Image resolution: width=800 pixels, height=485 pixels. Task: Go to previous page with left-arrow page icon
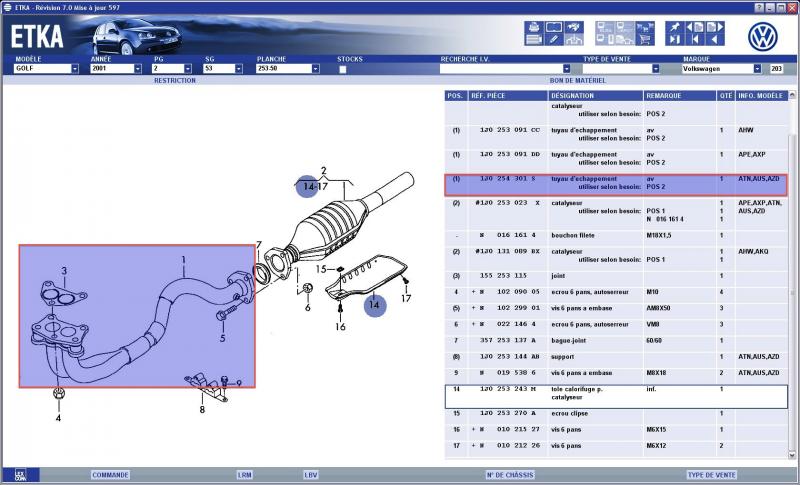[695, 27]
